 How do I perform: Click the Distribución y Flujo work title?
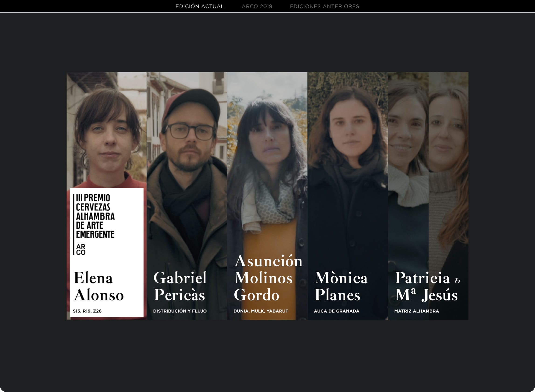coord(180,311)
